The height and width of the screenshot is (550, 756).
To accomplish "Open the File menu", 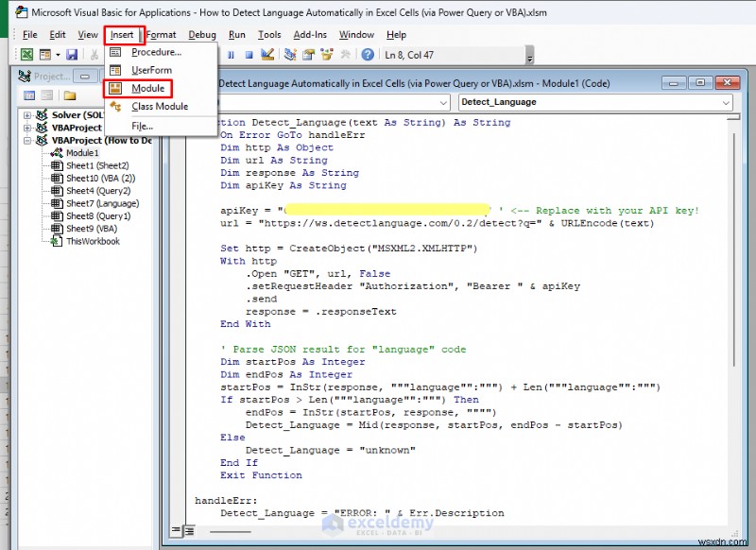I will [30, 35].
